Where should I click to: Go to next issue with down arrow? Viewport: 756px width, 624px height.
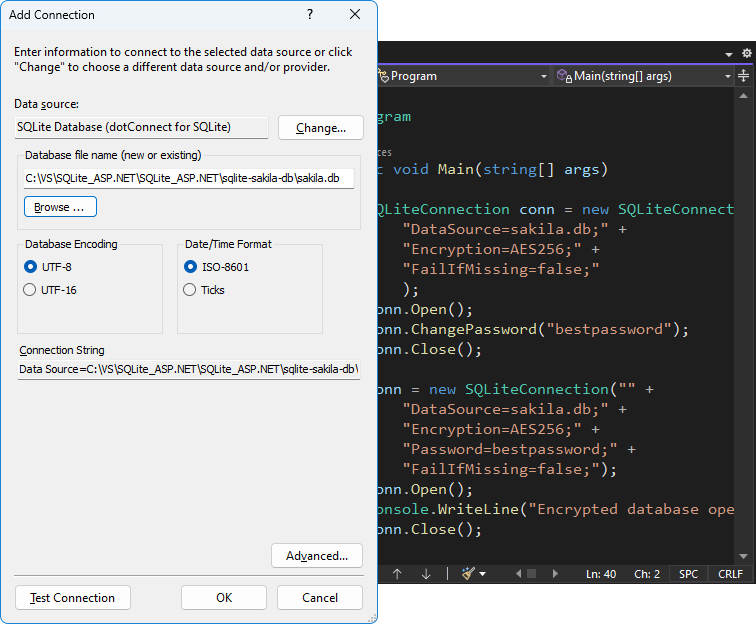point(426,574)
